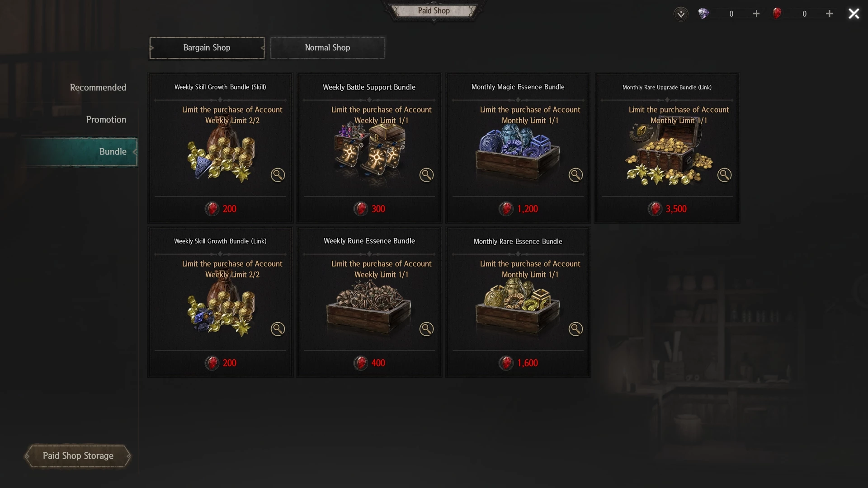Viewport: 868px width, 488px height.
Task: Inspect Weekly Skill Growth Bundle (Skill) magnifier
Action: [x=278, y=175]
